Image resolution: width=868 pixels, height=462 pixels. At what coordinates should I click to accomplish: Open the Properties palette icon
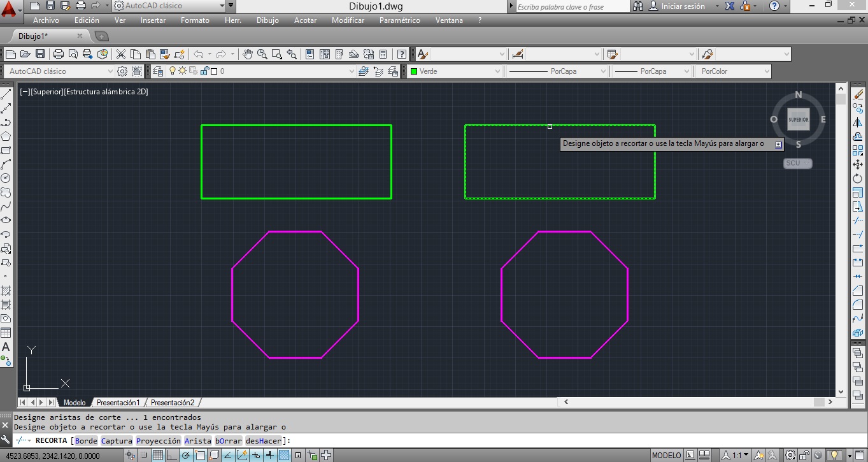coord(309,54)
